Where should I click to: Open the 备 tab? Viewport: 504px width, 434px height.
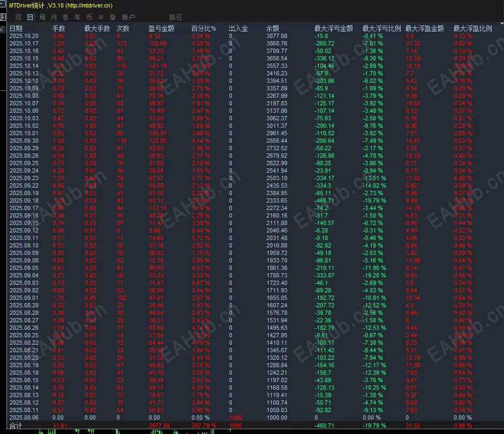[x=112, y=17]
